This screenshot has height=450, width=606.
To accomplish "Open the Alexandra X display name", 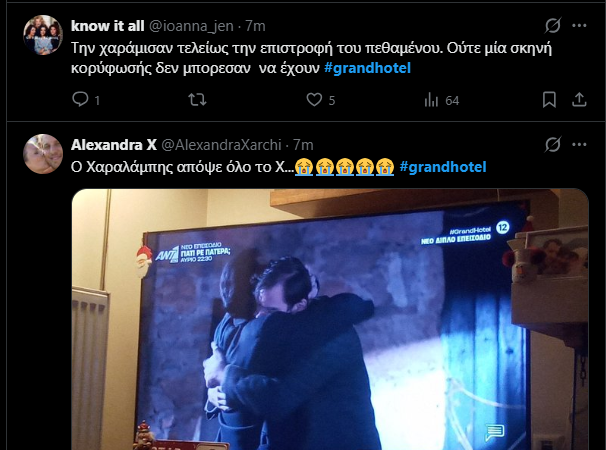I will coord(114,145).
